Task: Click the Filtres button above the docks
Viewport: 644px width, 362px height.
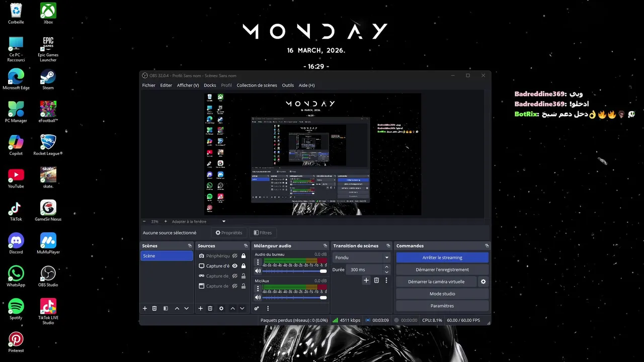Action: [263, 233]
